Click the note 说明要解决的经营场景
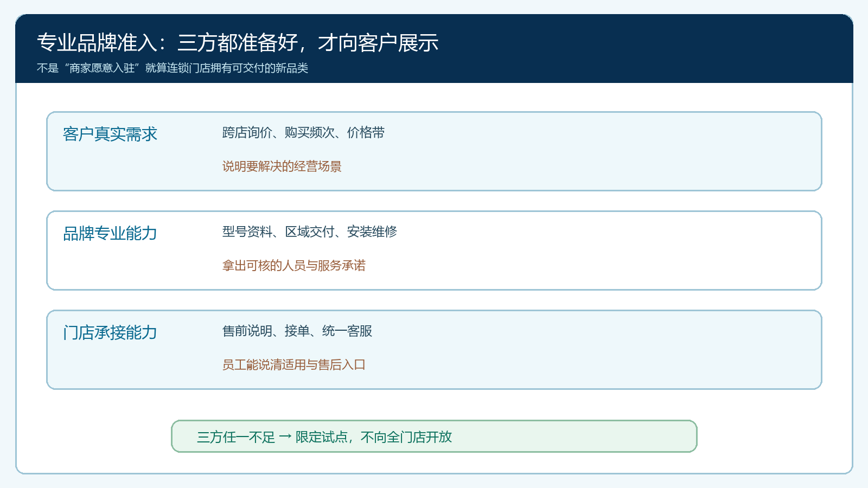The height and width of the screenshot is (488, 868). [x=282, y=166]
